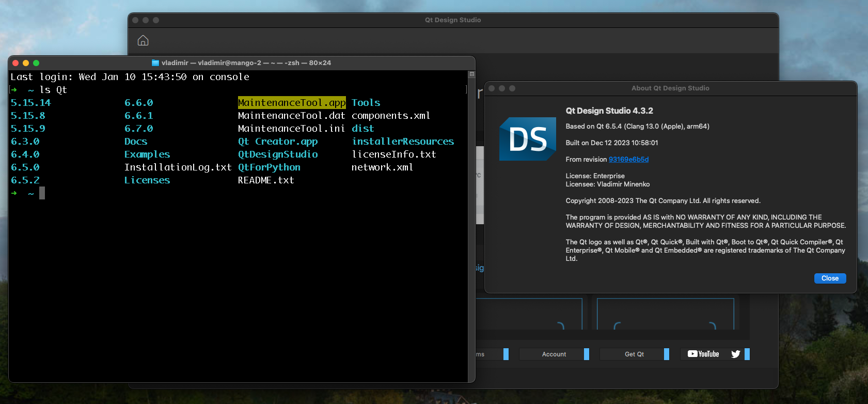Click the 'License: Enterprise' line

[x=595, y=176]
